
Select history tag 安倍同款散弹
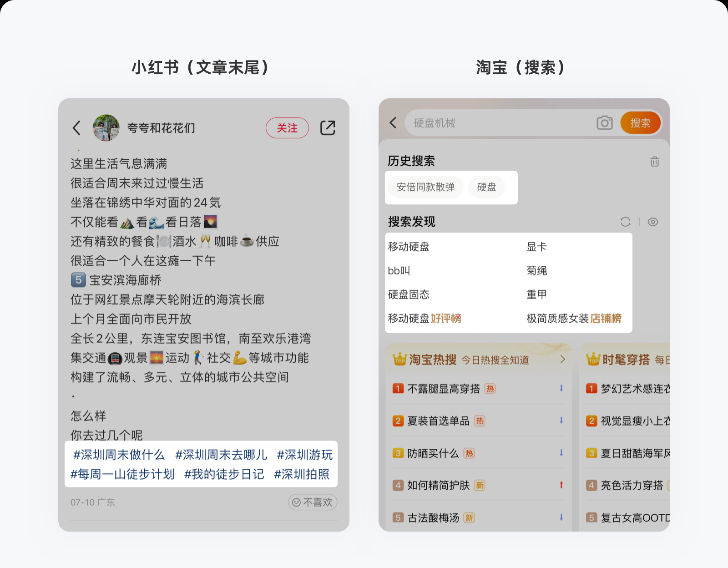coord(425,187)
